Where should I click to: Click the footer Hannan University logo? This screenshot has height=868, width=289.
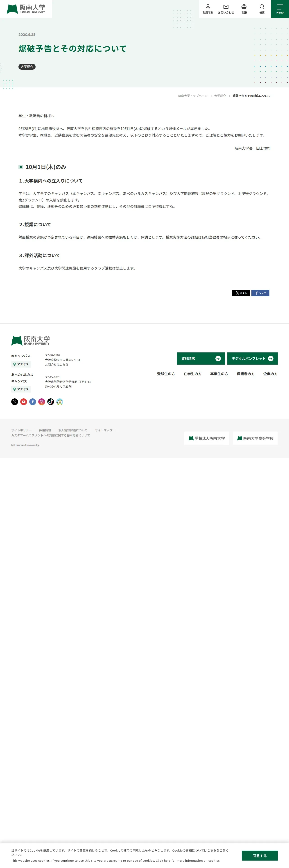click(31, 340)
